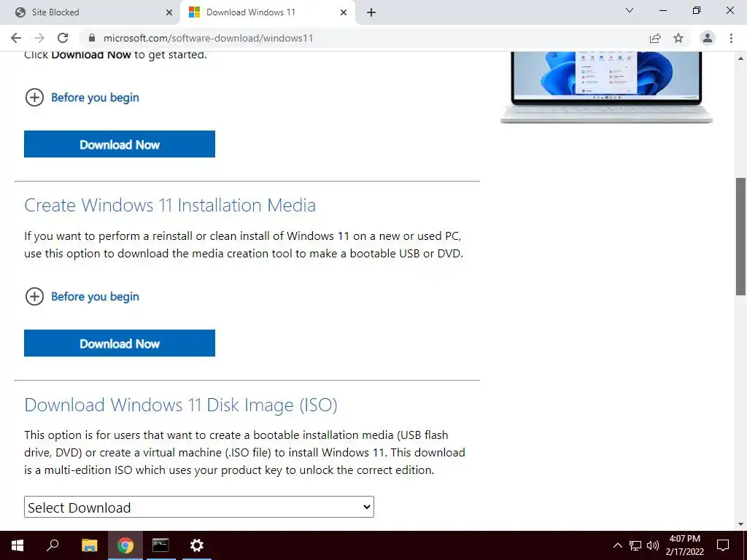Open Command Prompt from the taskbar

160,545
